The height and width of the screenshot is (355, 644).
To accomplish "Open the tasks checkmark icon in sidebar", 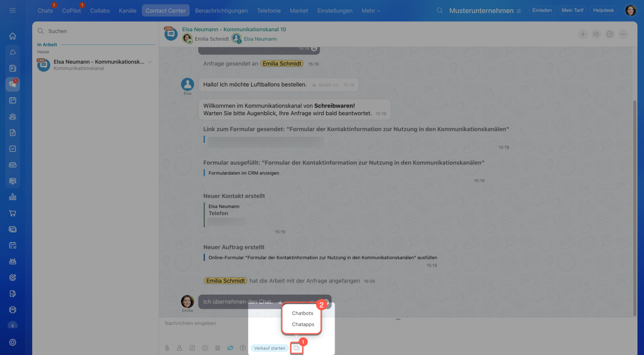I will coord(13,149).
